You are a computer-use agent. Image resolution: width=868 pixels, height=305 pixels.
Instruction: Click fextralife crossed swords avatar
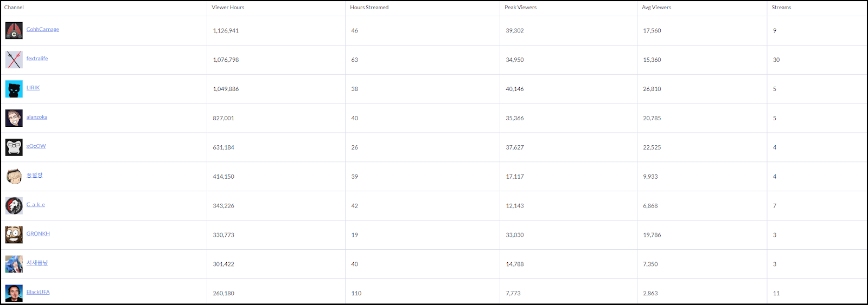click(x=14, y=60)
